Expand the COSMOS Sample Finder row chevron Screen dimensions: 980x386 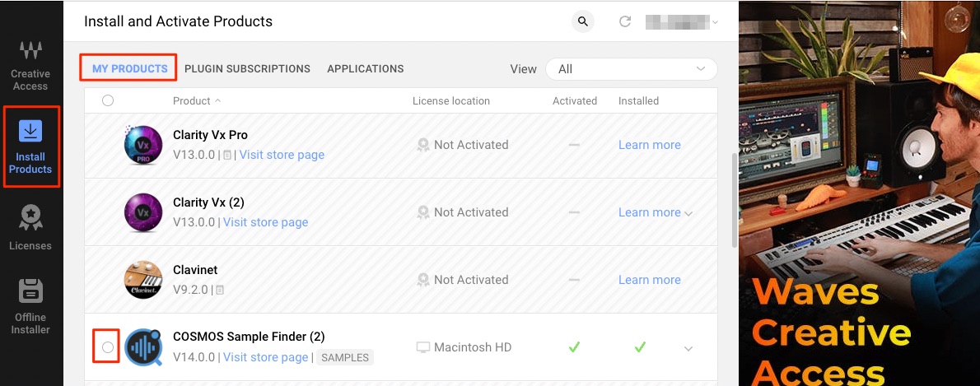pos(688,348)
